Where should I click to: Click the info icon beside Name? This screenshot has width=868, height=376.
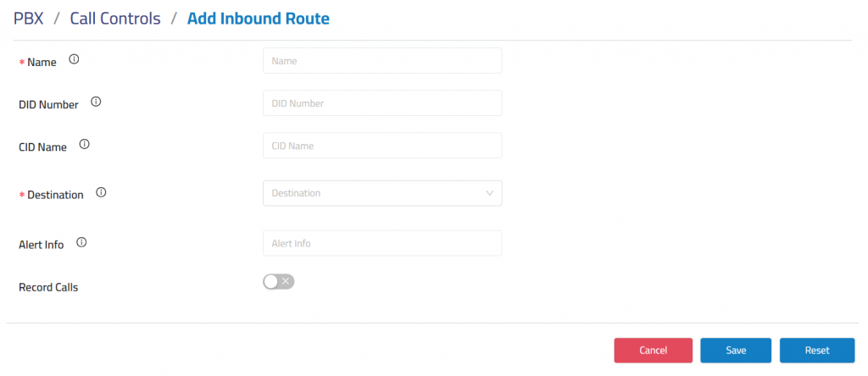click(x=74, y=60)
